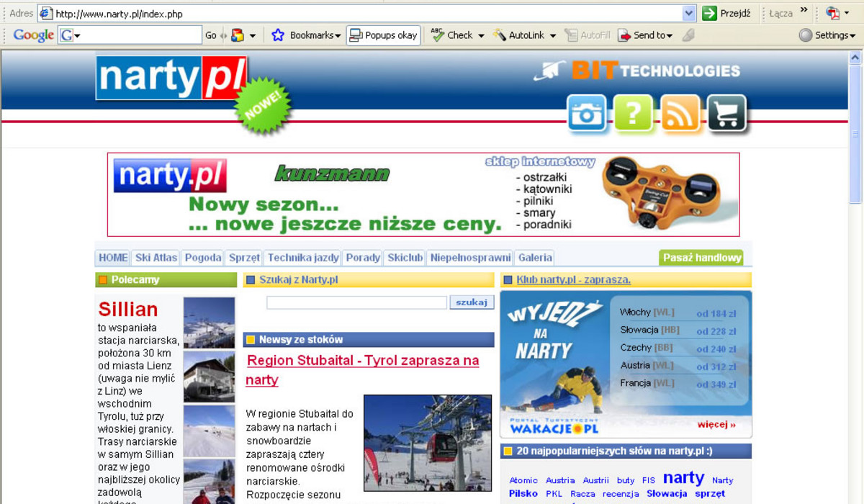Toggle the Popups okay blocker setting
Screen dimensions: 864x504
[383, 34]
